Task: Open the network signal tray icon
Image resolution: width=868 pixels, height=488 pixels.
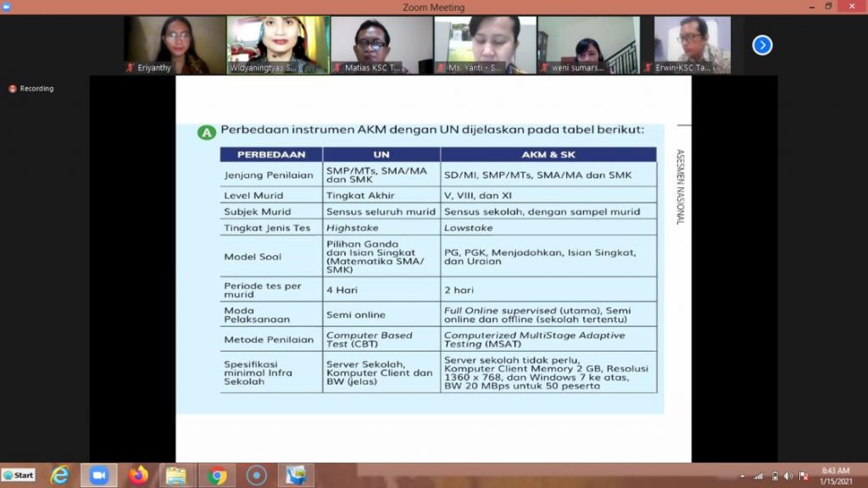Action: click(758, 476)
